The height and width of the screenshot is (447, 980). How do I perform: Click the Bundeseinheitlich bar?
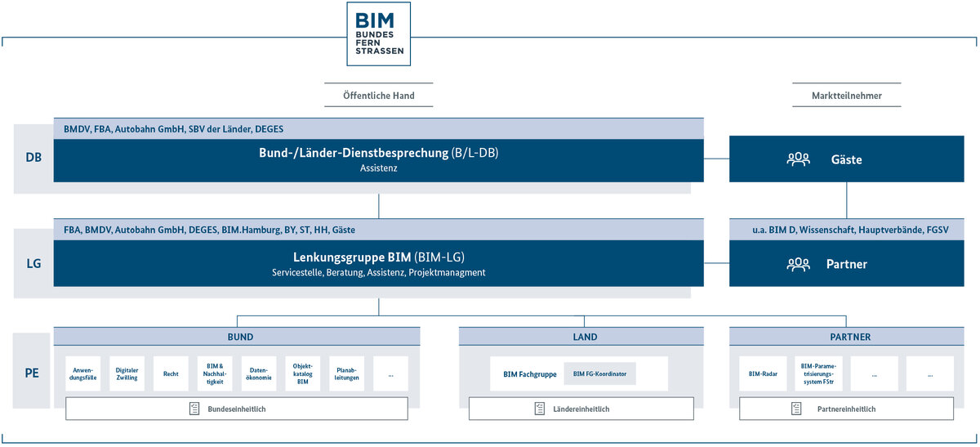pyautogui.click(x=237, y=409)
